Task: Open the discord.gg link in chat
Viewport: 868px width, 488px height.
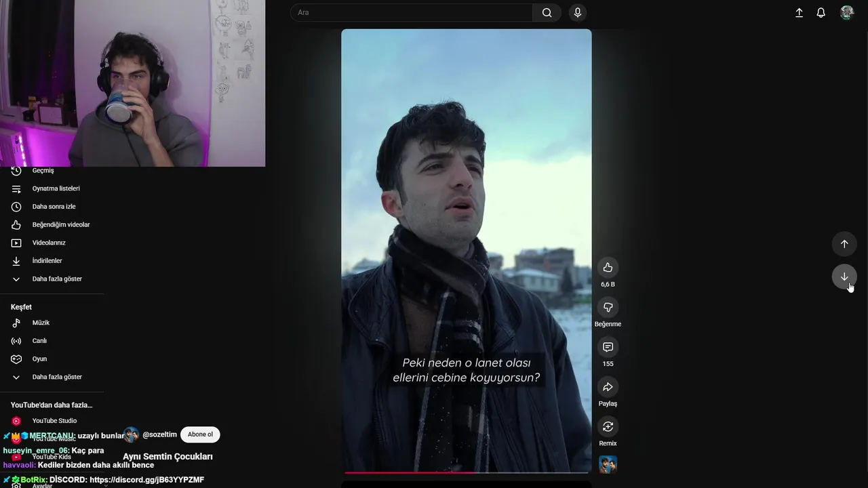Action: (x=146, y=480)
